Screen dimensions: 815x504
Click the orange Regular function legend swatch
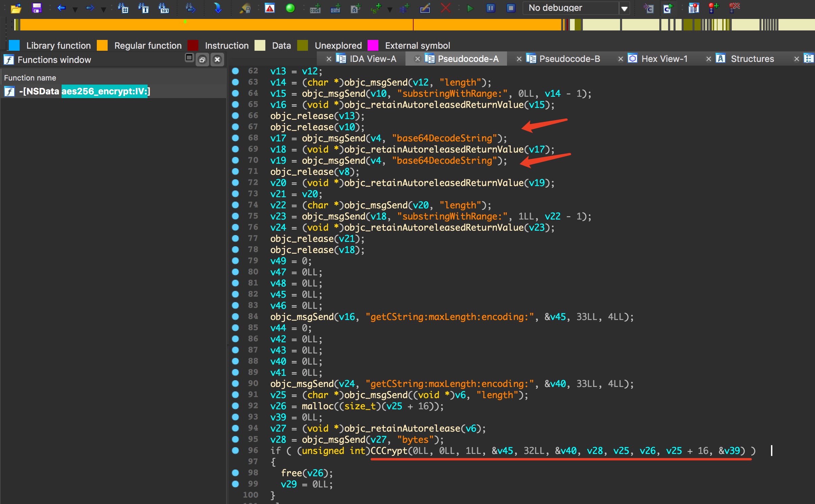(x=102, y=45)
